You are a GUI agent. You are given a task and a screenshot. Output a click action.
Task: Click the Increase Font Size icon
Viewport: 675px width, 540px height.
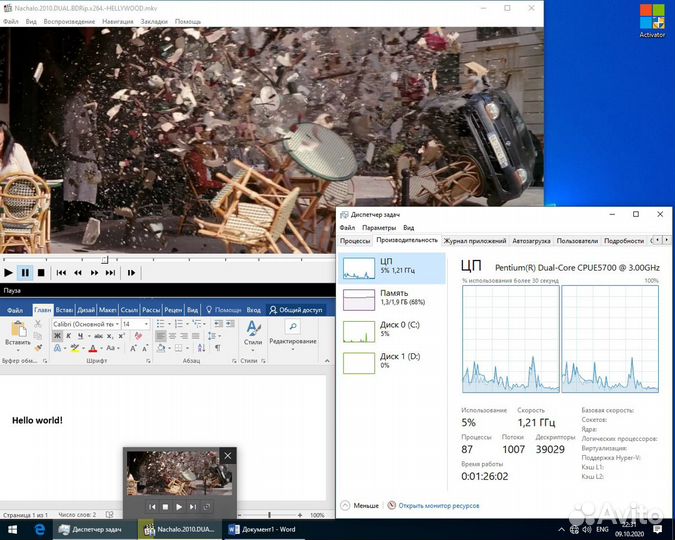pos(133,348)
